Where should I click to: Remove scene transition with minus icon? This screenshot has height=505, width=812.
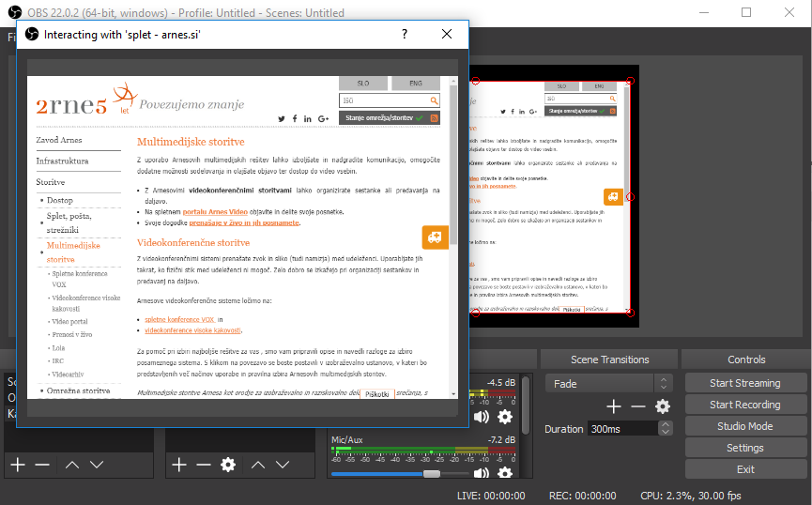pos(638,406)
